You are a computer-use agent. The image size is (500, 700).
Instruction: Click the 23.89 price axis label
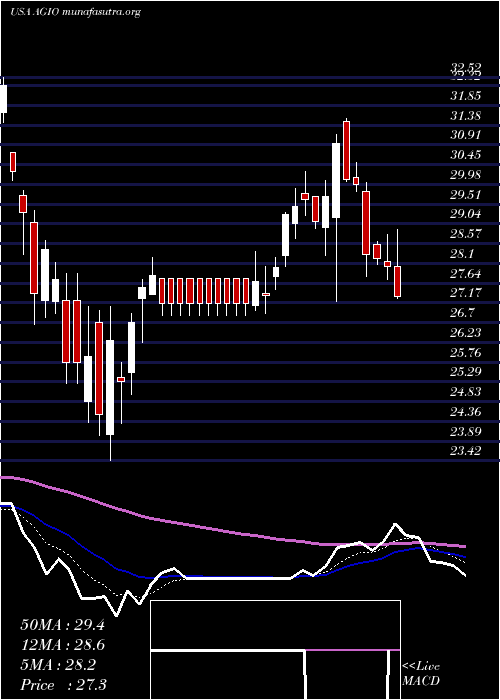click(x=467, y=431)
